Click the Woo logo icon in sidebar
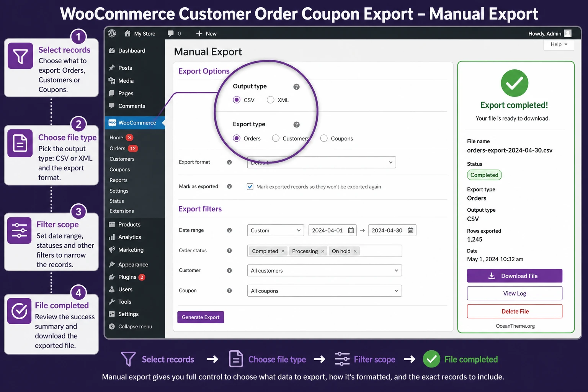588x392 pixels. coord(112,122)
